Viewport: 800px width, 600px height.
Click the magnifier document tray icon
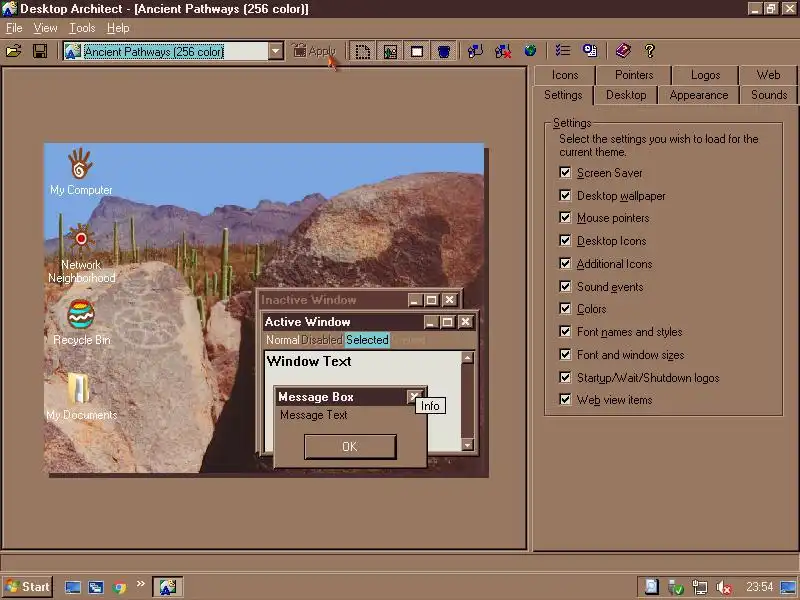click(652, 587)
